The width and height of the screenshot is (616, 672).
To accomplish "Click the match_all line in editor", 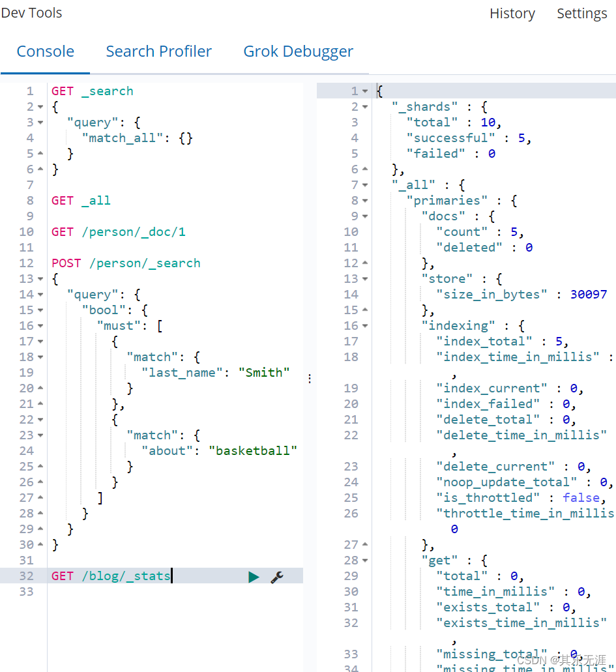I will click(x=137, y=138).
